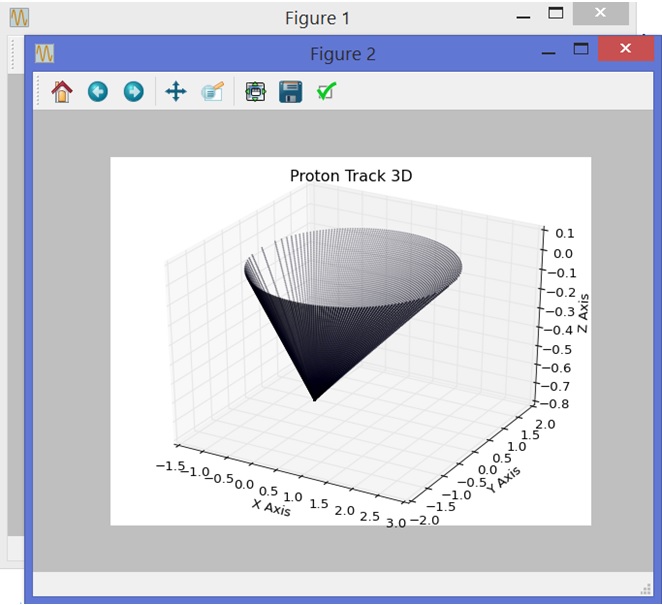This screenshot has height=605, width=662.
Task: Save the figure with the floppy disk icon
Action: coord(290,92)
